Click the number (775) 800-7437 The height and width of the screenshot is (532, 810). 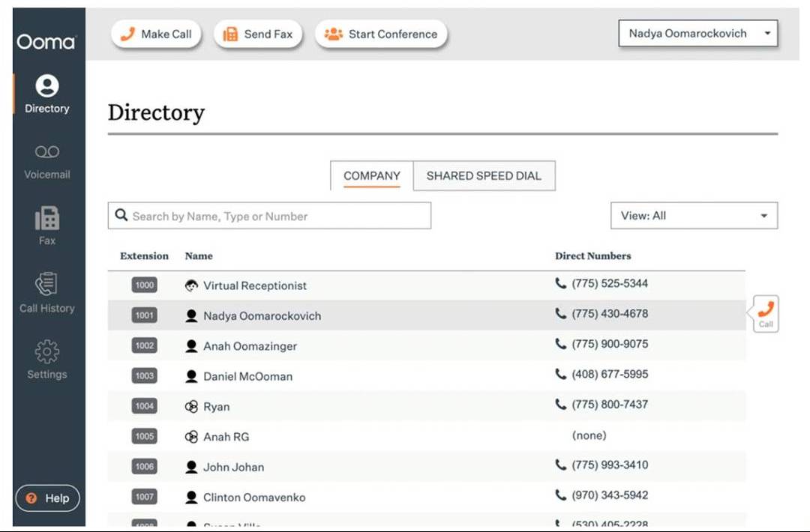tap(610, 405)
